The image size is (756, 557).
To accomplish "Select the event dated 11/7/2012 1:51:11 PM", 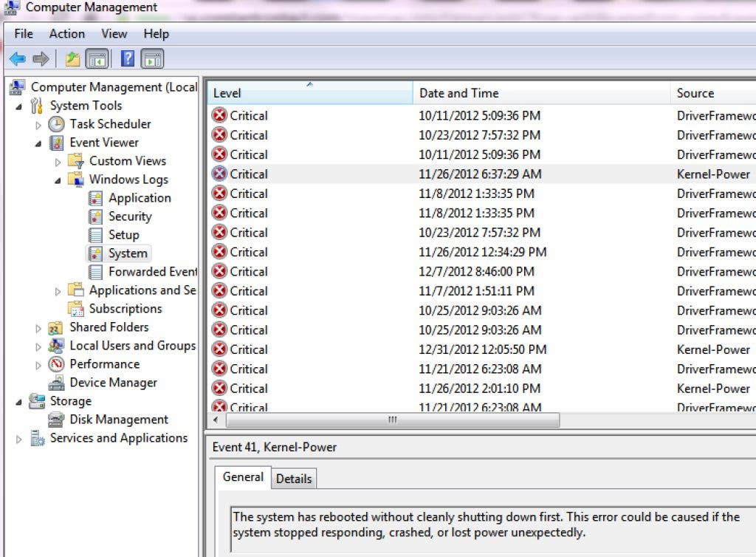I will click(482, 291).
